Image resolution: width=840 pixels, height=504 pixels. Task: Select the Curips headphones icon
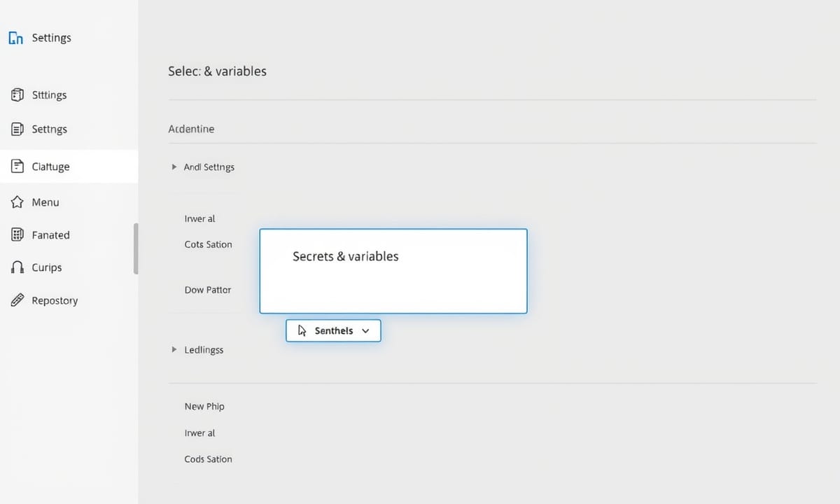(17, 267)
